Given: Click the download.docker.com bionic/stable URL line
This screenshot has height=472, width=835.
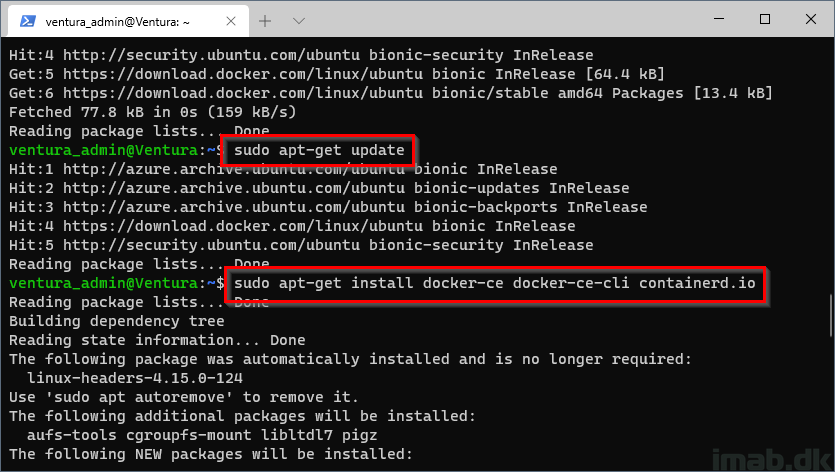Looking at the screenshot, I should pos(390,93).
